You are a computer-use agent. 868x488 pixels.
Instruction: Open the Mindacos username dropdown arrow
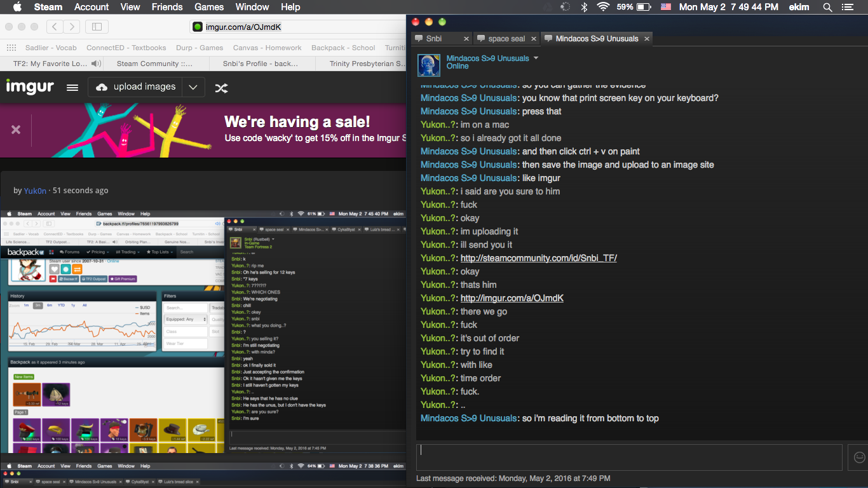[x=536, y=58]
